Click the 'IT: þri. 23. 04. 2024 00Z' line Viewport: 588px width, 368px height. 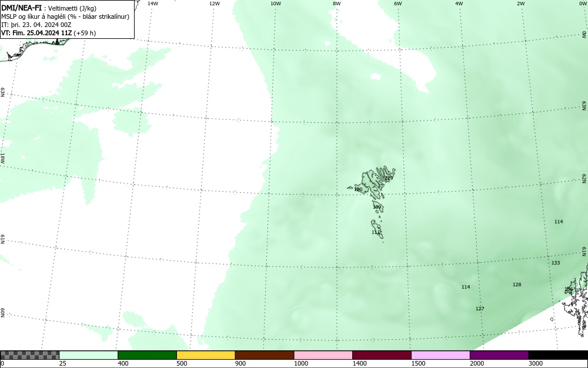coord(36,25)
